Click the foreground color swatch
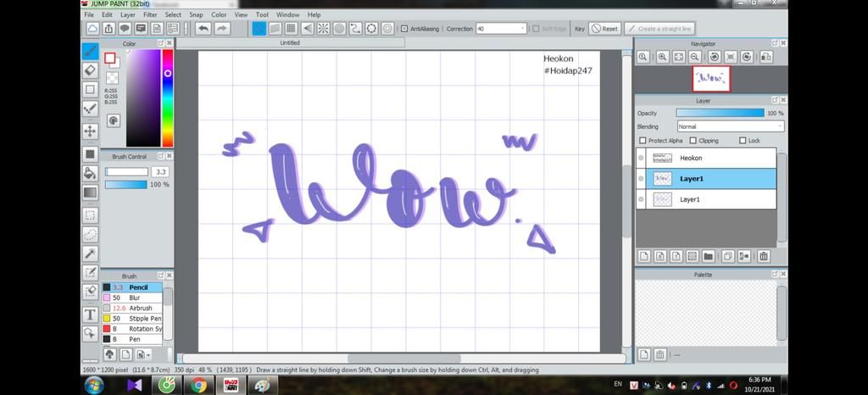The width and height of the screenshot is (868, 395). point(109,58)
